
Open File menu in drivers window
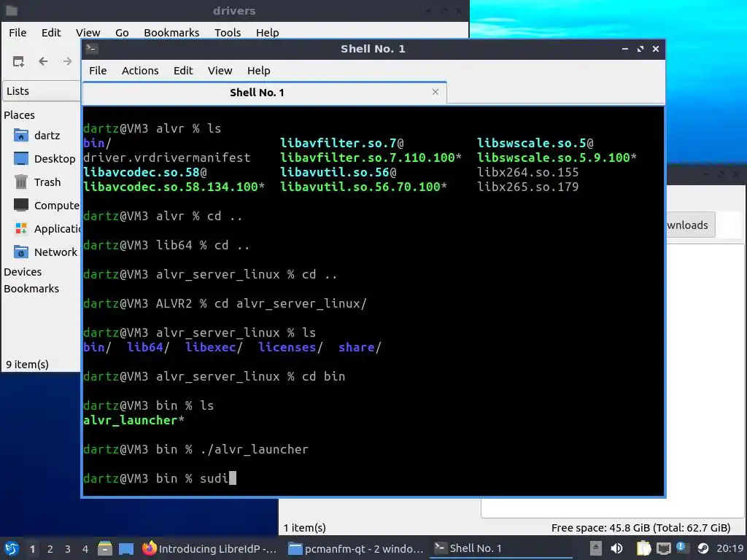click(x=18, y=32)
